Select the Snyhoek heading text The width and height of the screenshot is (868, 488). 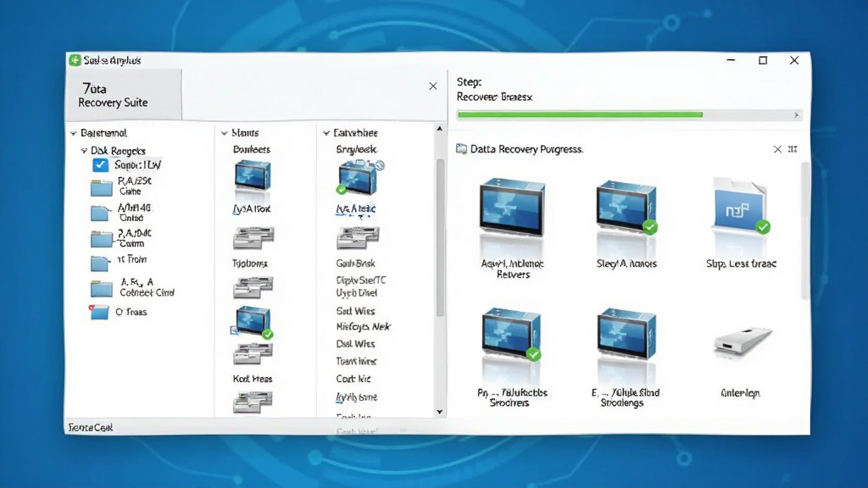pyautogui.click(x=357, y=149)
